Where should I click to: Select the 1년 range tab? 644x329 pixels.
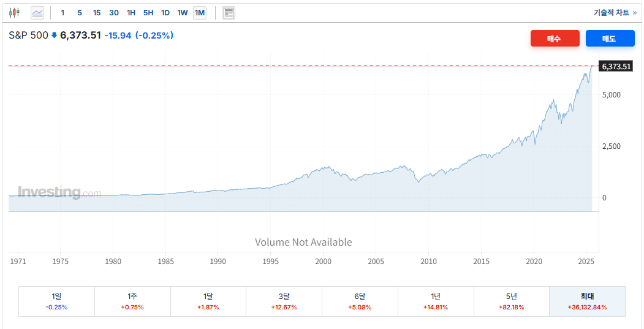(x=436, y=301)
